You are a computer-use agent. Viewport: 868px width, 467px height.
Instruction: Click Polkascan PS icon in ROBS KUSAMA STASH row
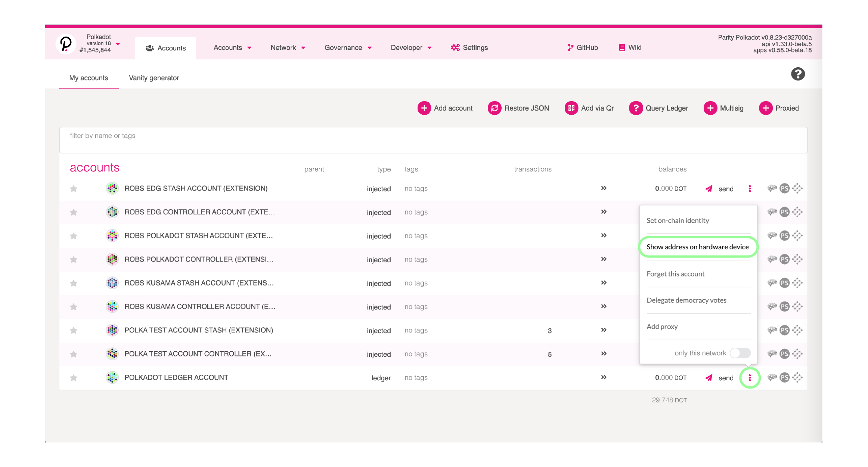(784, 283)
